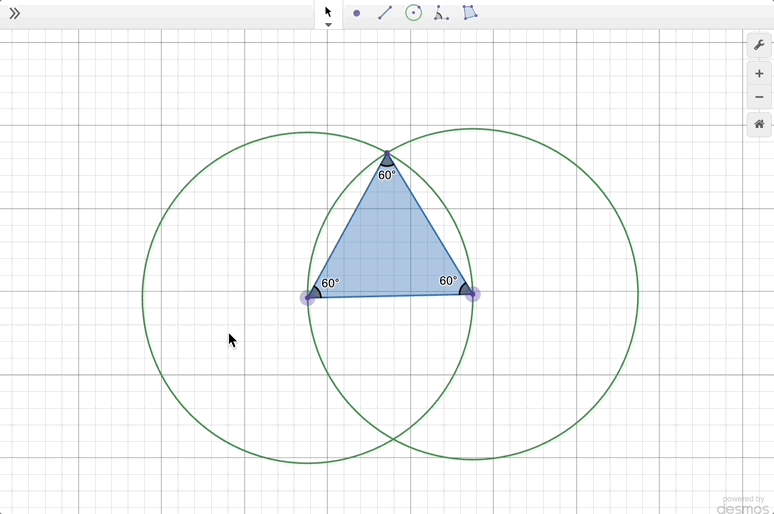Activate the Circle tool

413,14
